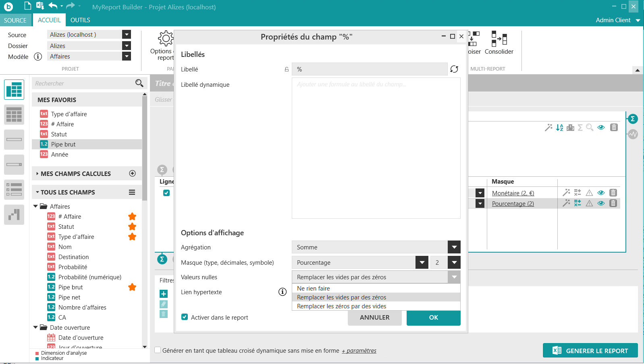Screen dimensions: 644x364
Task: Click the ANNULER button
Action: 374,318
